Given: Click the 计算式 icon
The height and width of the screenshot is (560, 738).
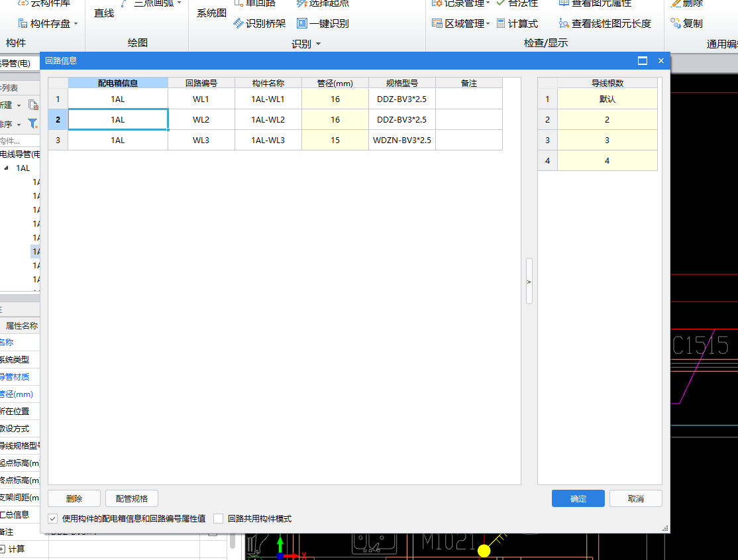Looking at the screenshot, I should 501,24.
